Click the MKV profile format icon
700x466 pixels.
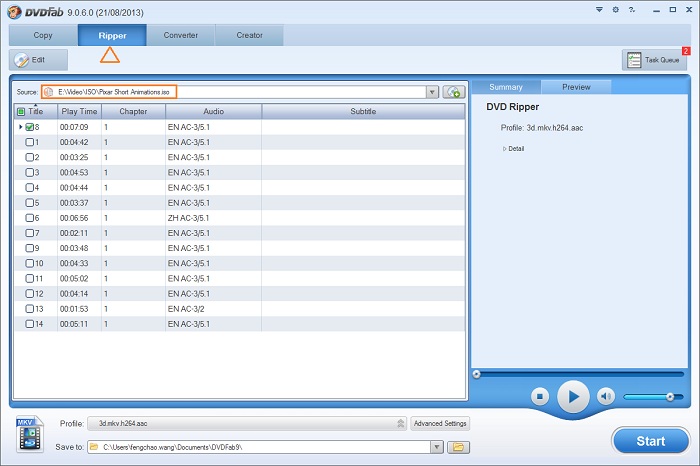[x=29, y=434]
